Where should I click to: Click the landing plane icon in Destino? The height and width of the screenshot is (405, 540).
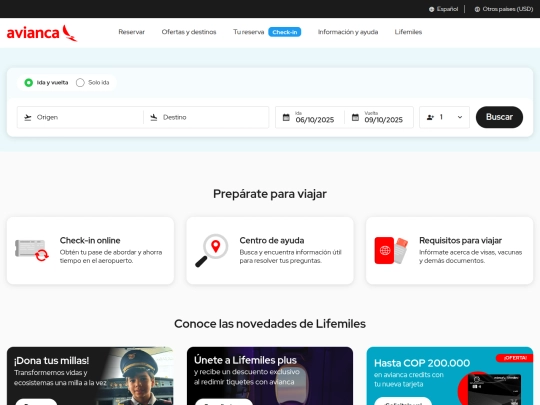pos(154,117)
